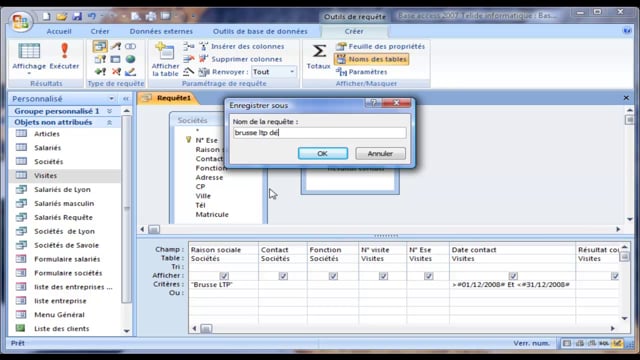The image size is (640, 360).
Task: Click the dialog help question mark button
Action: pyautogui.click(x=373, y=102)
